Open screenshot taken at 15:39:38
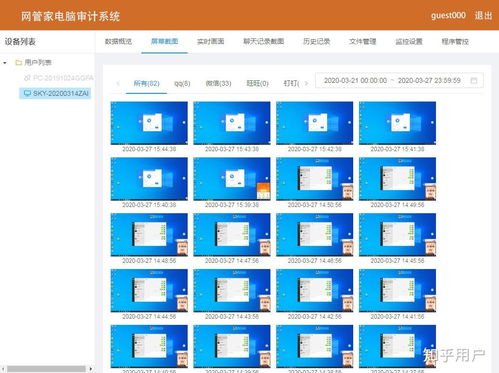Image resolution: width=499 pixels, height=373 pixels. (232, 179)
